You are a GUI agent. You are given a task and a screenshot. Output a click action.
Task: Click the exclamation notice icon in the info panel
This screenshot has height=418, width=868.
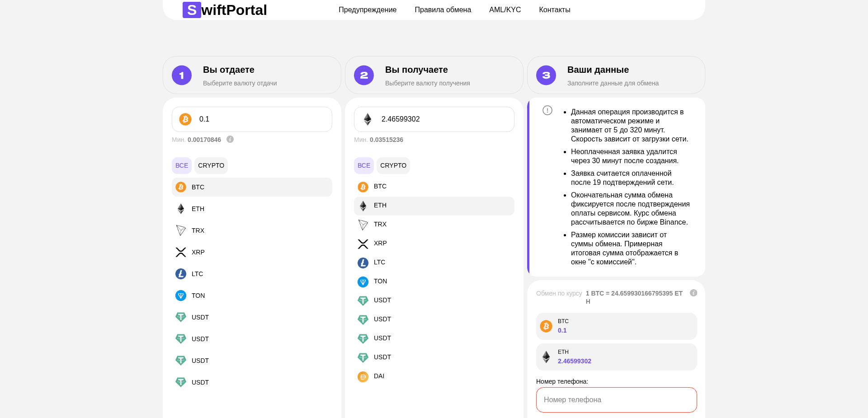(547, 110)
